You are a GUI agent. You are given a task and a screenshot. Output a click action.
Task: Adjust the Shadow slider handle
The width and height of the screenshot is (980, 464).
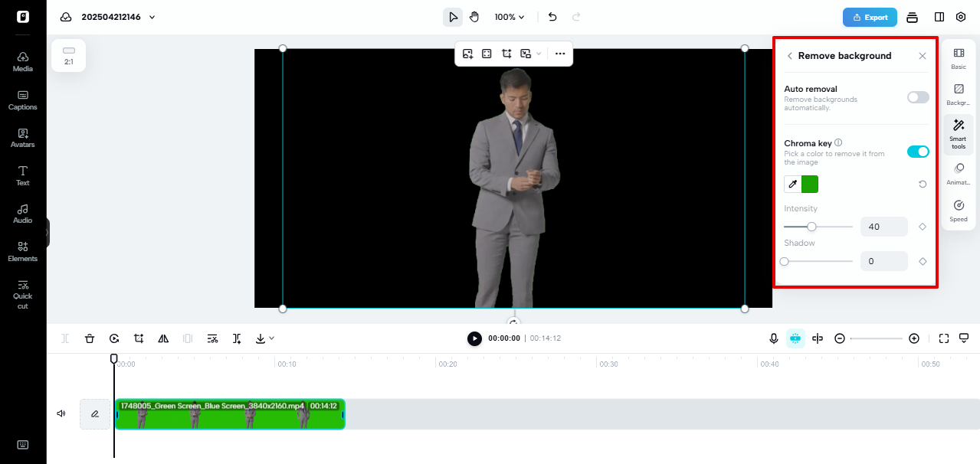click(x=784, y=261)
